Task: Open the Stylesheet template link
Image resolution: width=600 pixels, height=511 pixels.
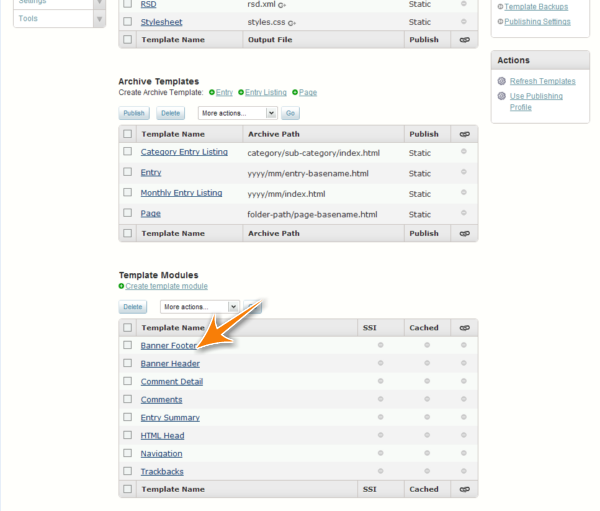Action: (x=161, y=22)
